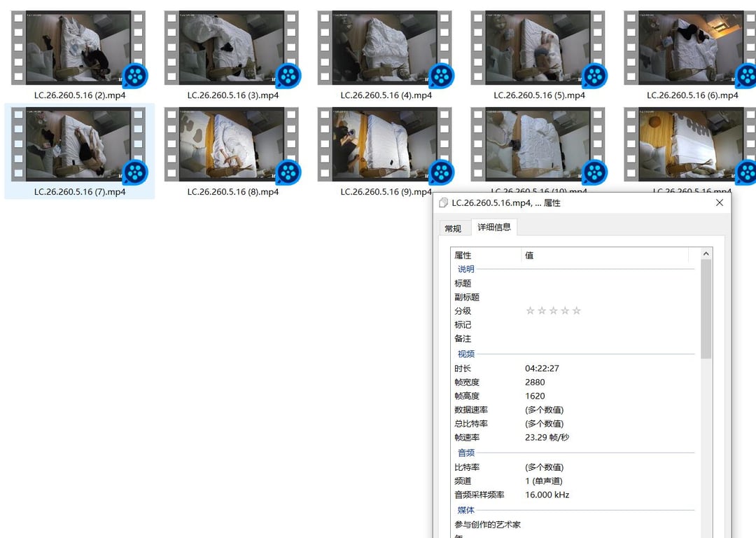Click the file name label LC.26.260.5.16 (5).mp4

click(539, 95)
